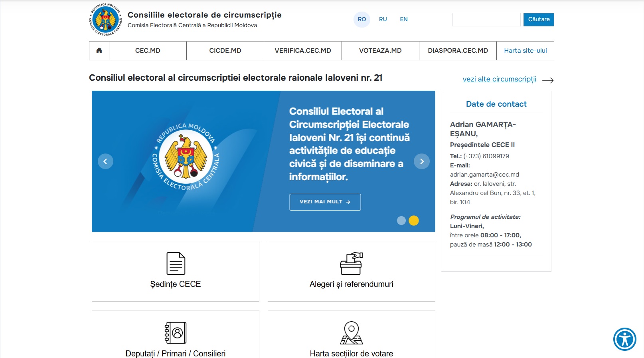Click Comisia Electorală Centrală a Republicii Moldova subtitle
Image resolution: width=644 pixels, height=358 pixels.
pyautogui.click(x=192, y=25)
